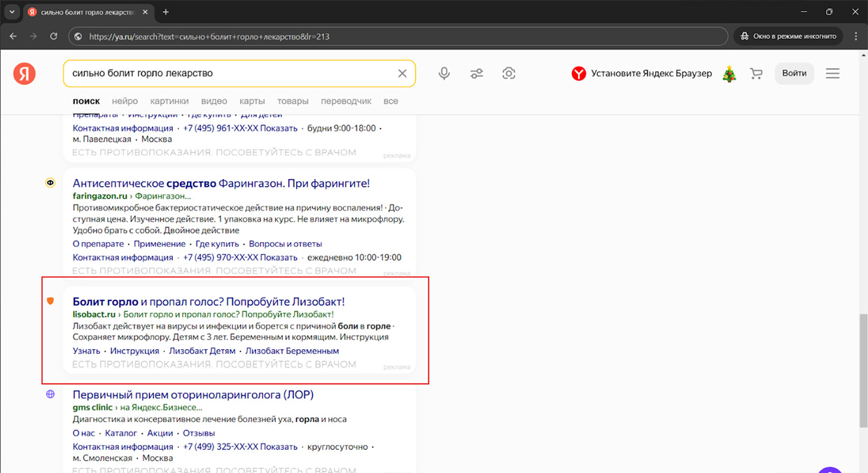Switch to the картинки tab

coord(169,101)
